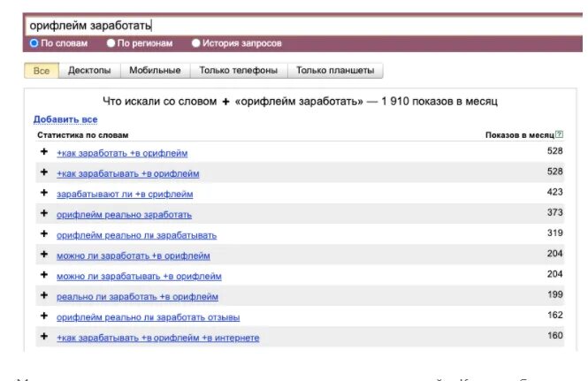Image resolution: width=588 pixels, height=381 pixels.
Task: Add "реально ли заработать +в орифлейм" plus icon
Action: 44,295
